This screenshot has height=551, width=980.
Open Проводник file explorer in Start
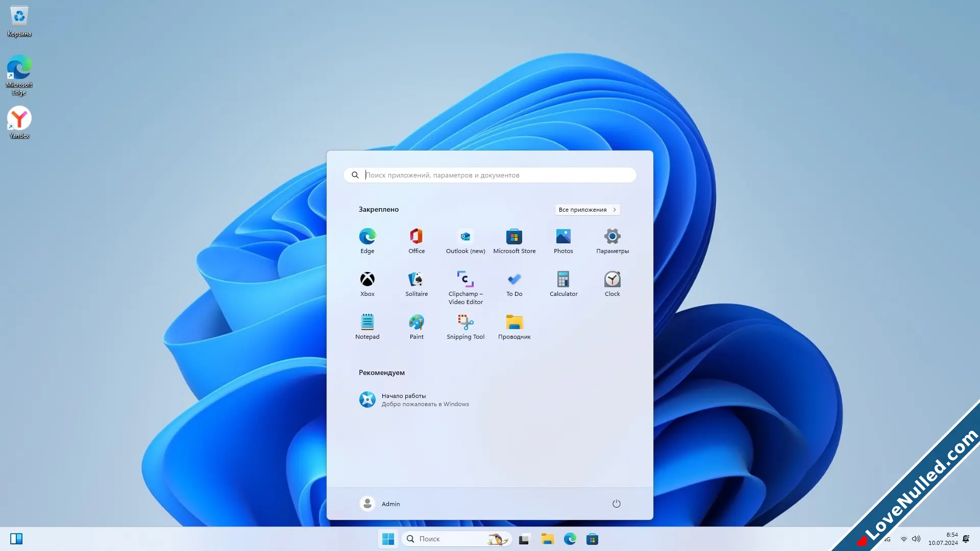click(x=514, y=327)
